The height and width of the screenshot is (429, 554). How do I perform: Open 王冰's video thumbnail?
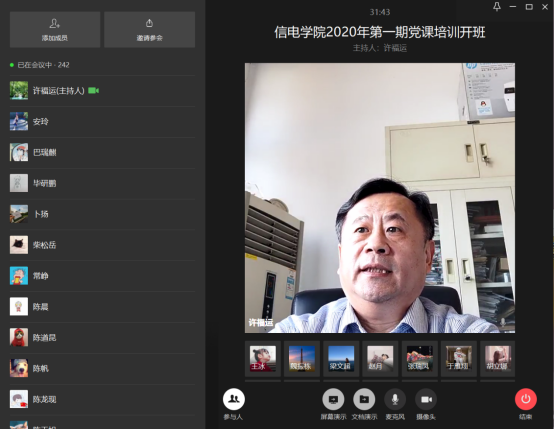[x=263, y=359]
